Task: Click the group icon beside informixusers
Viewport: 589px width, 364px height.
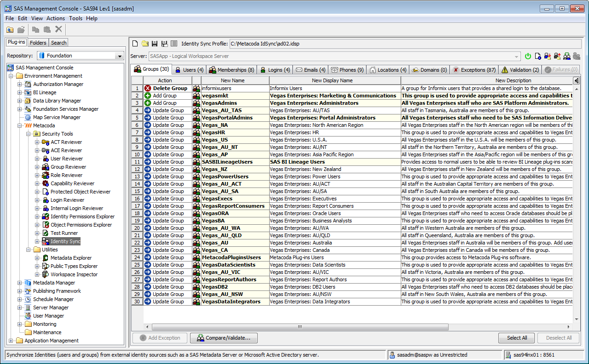Action: point(196,88)
